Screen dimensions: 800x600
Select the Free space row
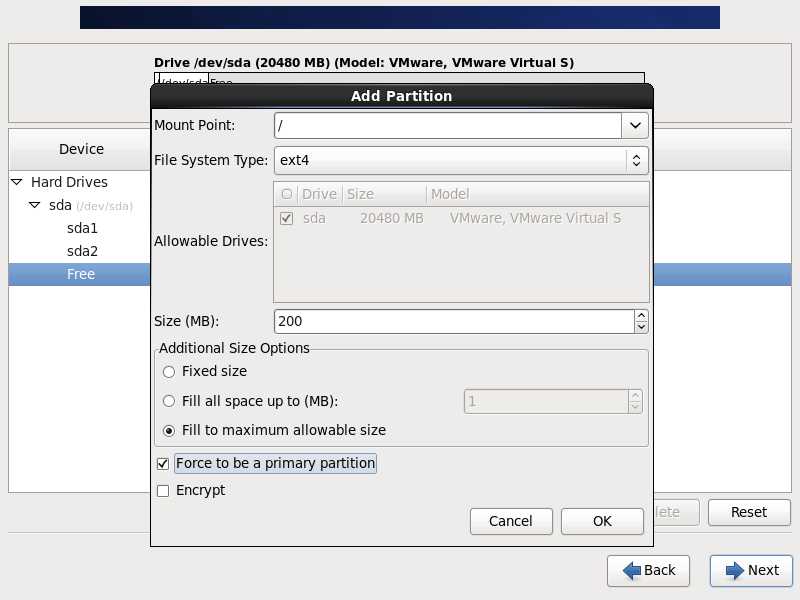[81, 274]
